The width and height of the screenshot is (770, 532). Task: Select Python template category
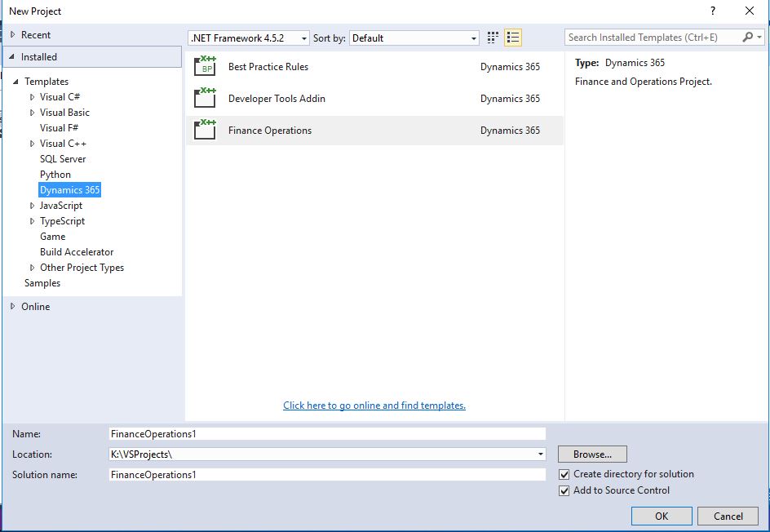55,175
